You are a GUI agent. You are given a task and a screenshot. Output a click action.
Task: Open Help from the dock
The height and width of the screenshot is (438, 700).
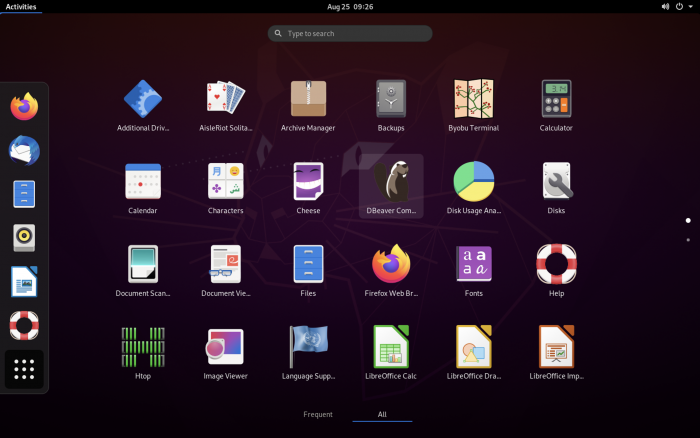coord(24,325)
